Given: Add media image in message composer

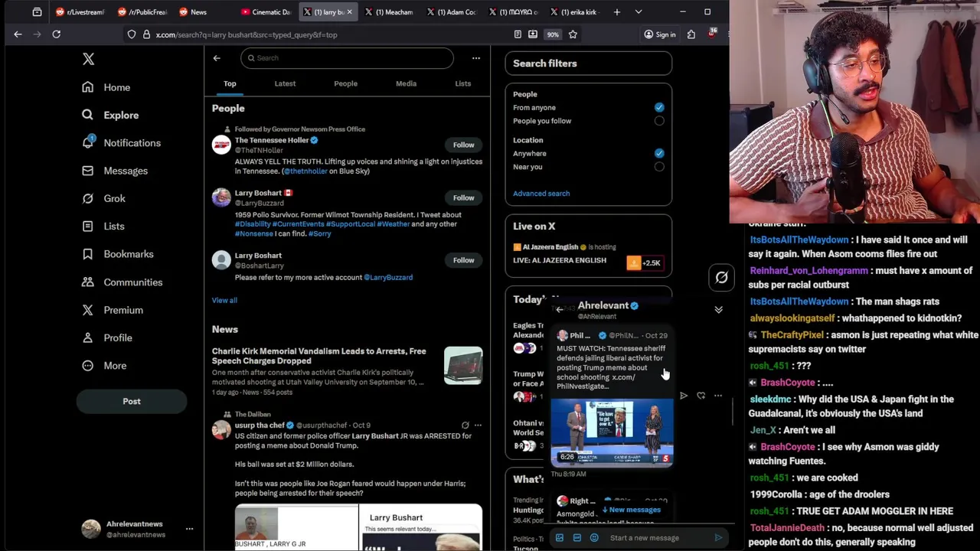Looking at the screenshot, I should 560,538.
